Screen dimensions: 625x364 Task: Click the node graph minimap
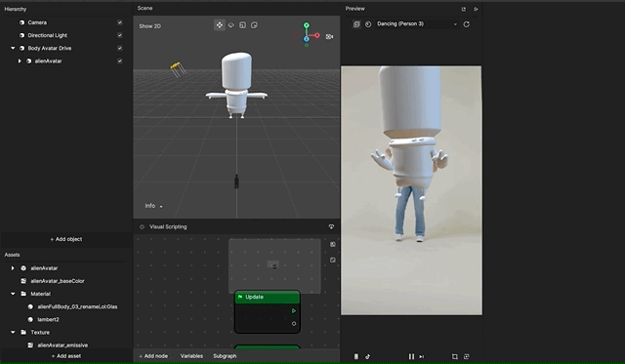pyautogui.click(x=274, y=265)
